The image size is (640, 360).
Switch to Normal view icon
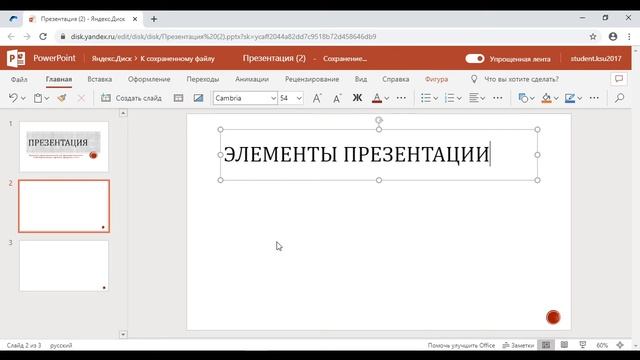point(546,345)
